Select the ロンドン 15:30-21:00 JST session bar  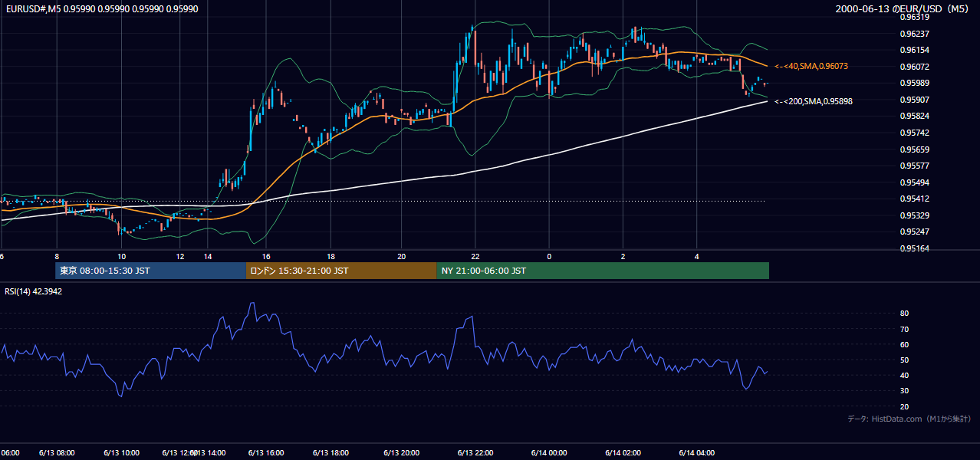[341, 271]
